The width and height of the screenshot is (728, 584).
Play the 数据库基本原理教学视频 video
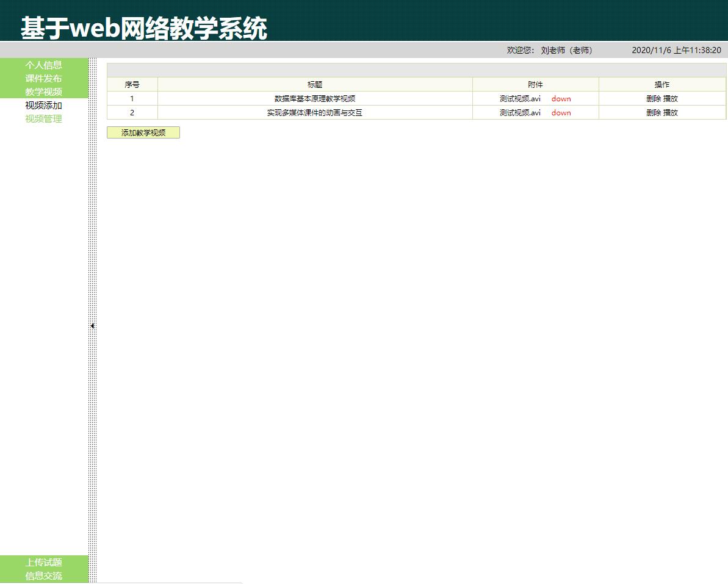pyautogui.click(x=671, y=98)
